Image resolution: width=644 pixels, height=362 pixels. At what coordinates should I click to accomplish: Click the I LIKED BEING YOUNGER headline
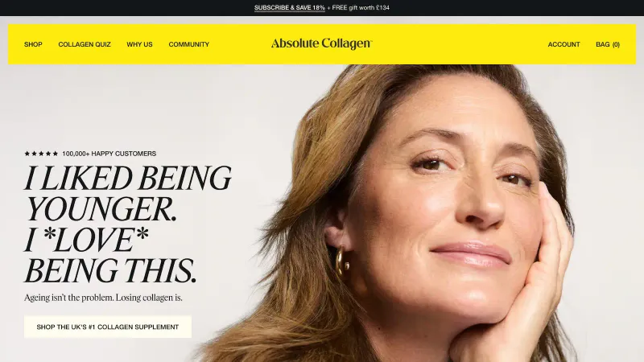[127, 193]
